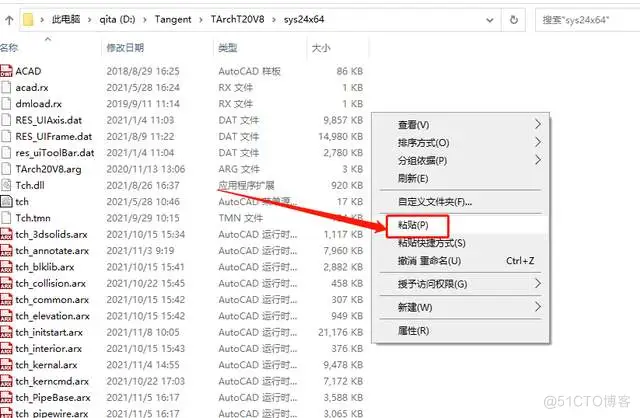Click the refresh button beside address bar
The width and height of the screenshot is (640, 418).
point(514,20)
